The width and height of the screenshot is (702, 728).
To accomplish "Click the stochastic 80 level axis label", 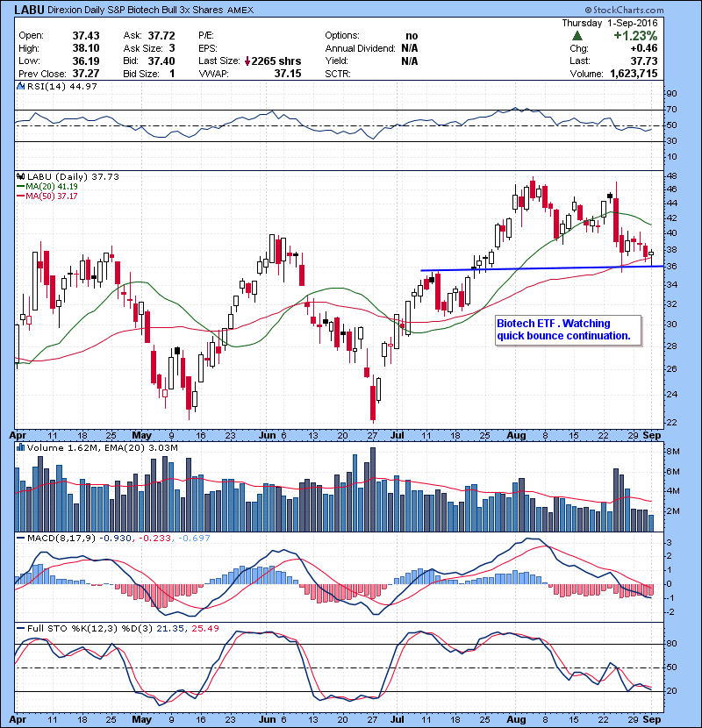I will pyautogui.click(x=672, y=644).
